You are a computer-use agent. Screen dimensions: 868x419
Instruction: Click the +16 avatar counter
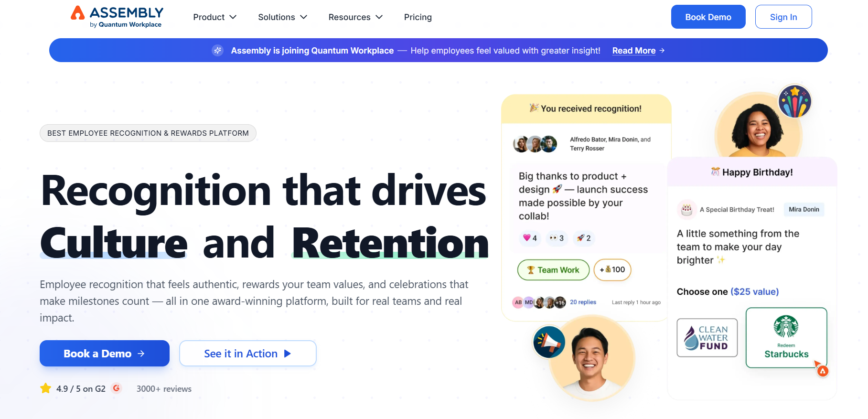pos(560,302)
